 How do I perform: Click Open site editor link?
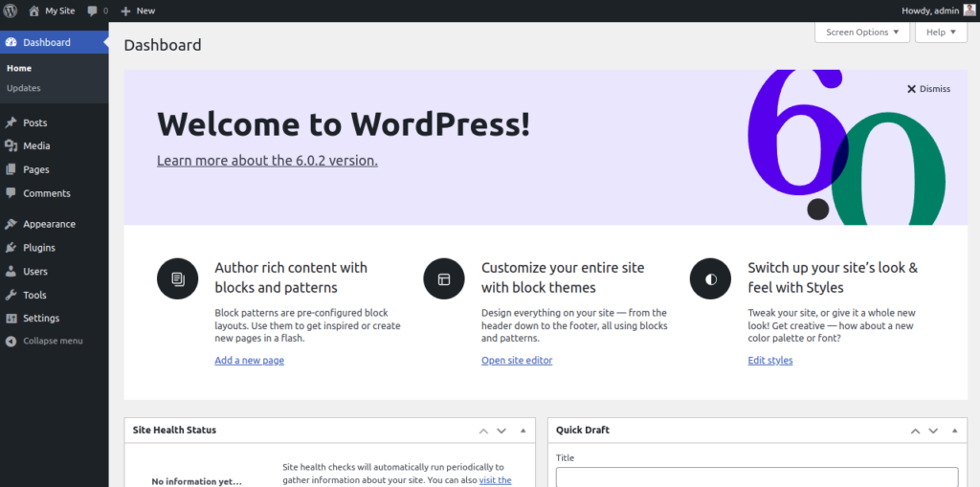click(517, 361)
